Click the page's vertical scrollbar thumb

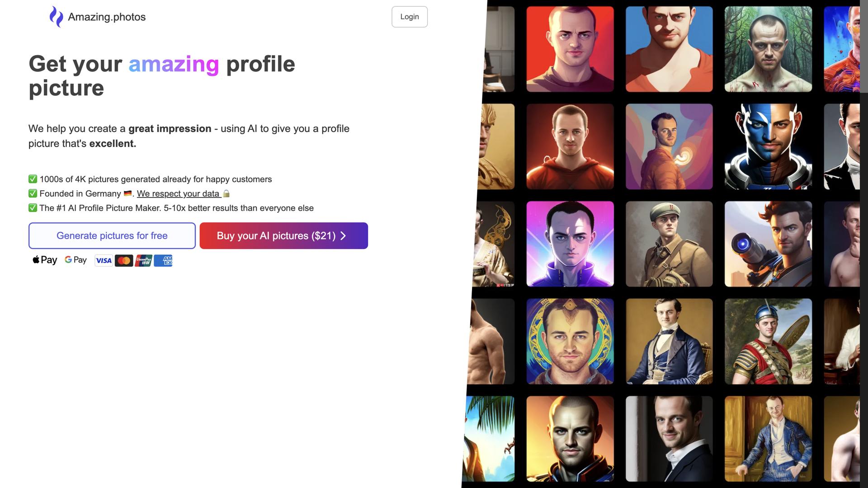pos(864,47)
